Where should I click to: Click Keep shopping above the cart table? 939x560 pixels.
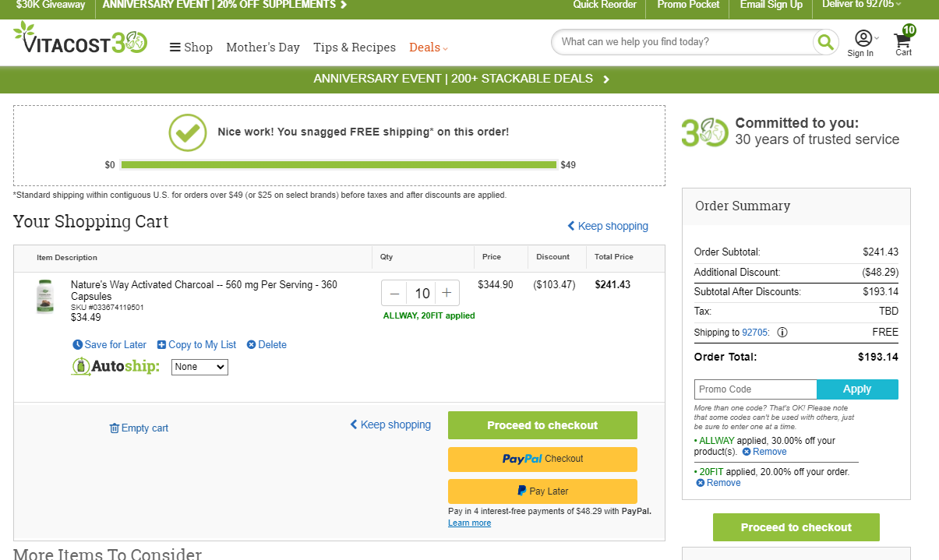point(608,226)
